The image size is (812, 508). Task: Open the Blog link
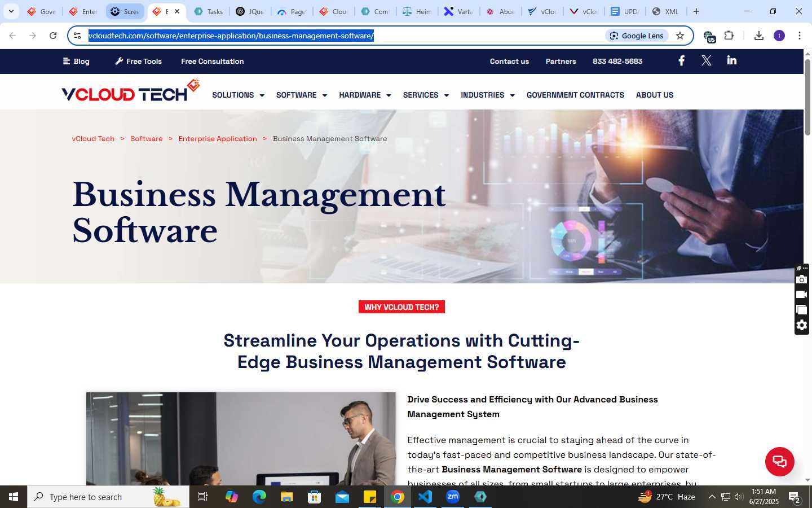[x=76, y=61]
